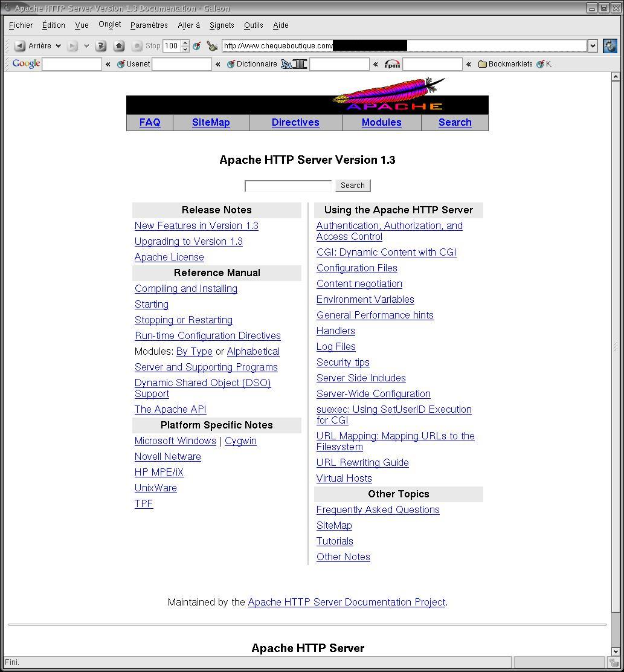The height and width of the screenshot is (672, 624).
Task: Open modules Alphabetical link
Action: tap(253, 352)
